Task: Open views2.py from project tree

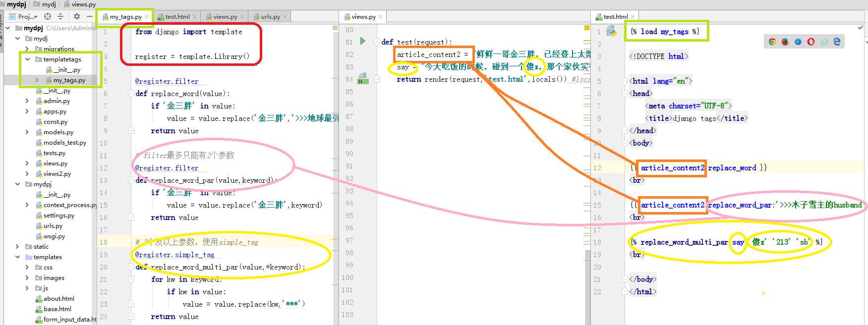Action: (x=53, y=173)
